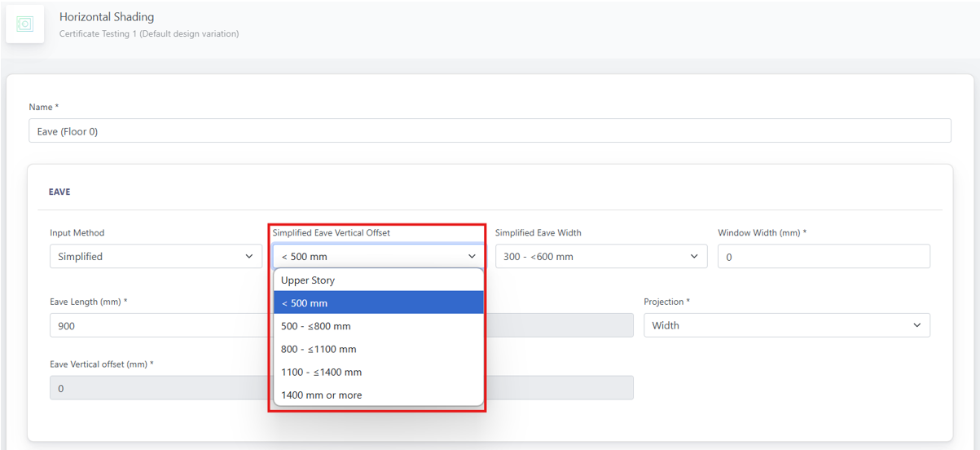Choose the 800 - ≤1100 mm option

[x=379, y=349]
